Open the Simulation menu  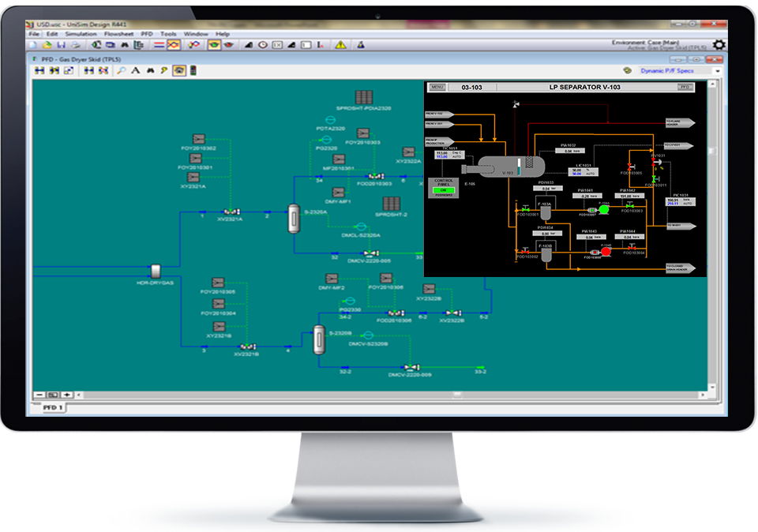pyautogui.click(x=80, y=35)
